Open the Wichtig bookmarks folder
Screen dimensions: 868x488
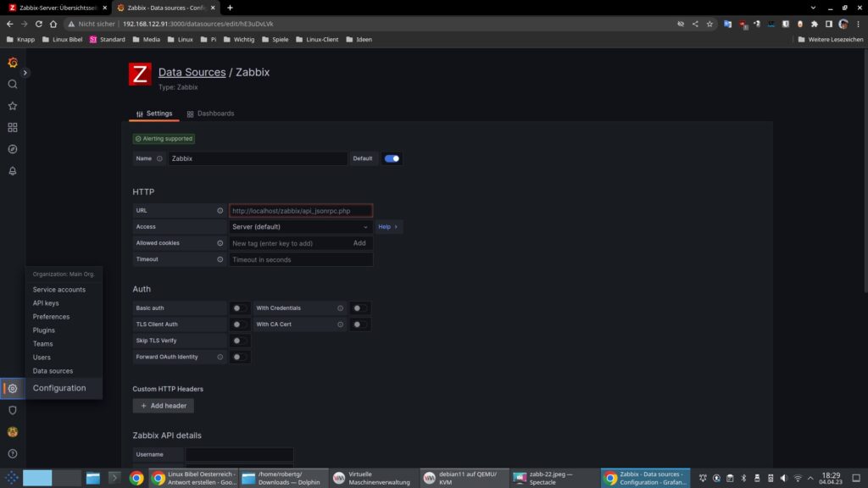point(239,39)
